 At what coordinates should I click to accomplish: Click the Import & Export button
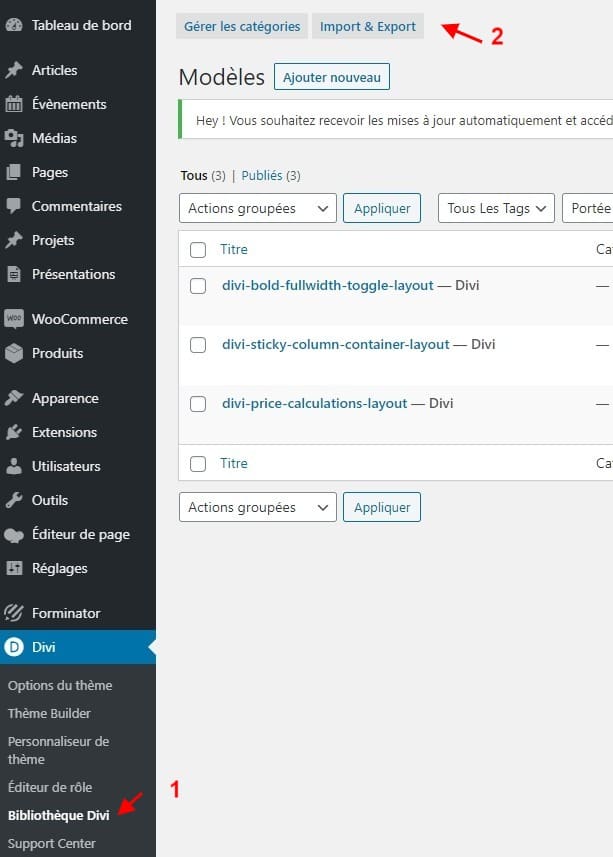coord(368,26)
